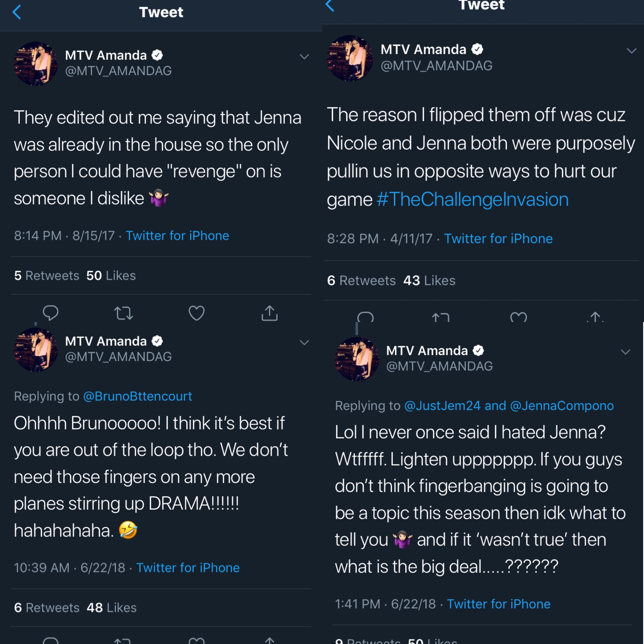644x644 pixels.
Task: Expand options chevron on the 4/11/17 tweet
Action: [x=632, y=51]
